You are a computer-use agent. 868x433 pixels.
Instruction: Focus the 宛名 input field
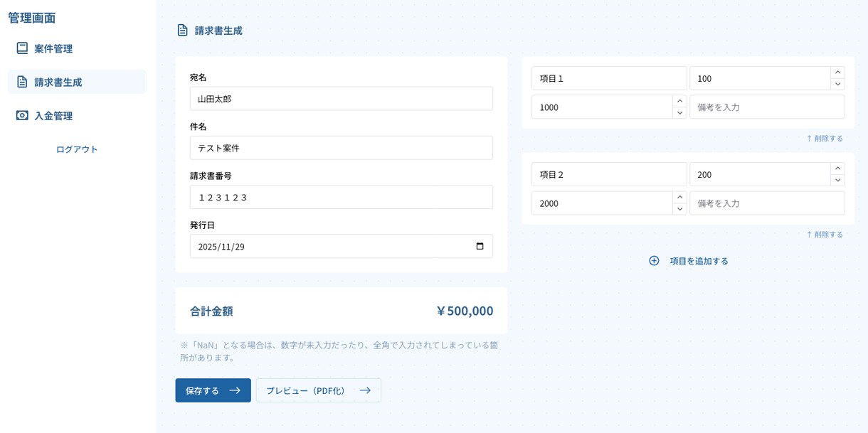tap(342, 99)
